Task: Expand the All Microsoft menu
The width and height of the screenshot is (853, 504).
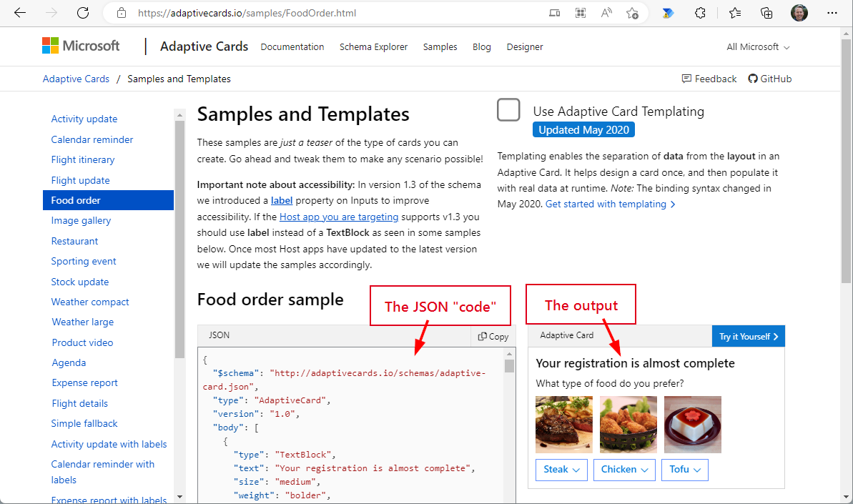Action: pos(757,46)
